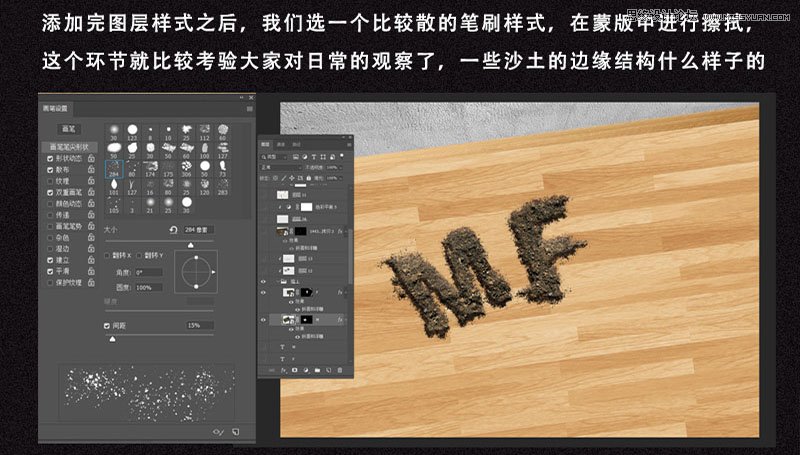Screen dimensions: 800x455
Task: Enable the 传递 checkbox
Action: [x=50, y=215]
